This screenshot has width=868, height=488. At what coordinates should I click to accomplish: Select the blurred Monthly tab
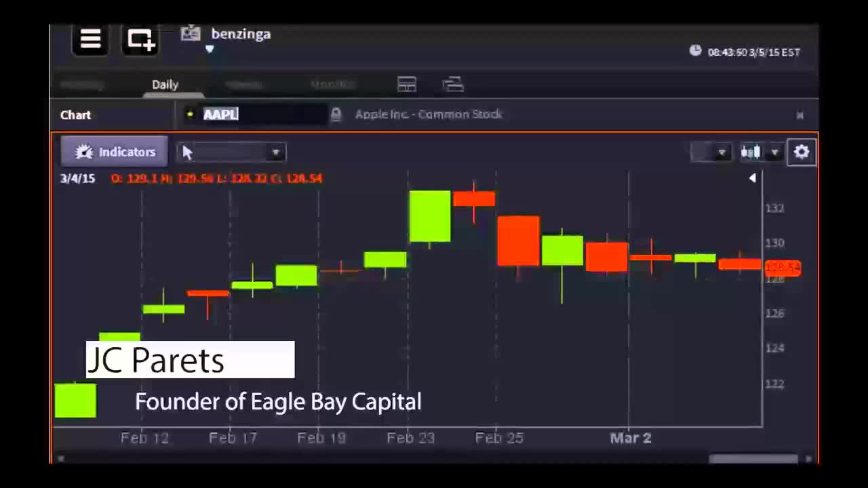coord(332,85)
